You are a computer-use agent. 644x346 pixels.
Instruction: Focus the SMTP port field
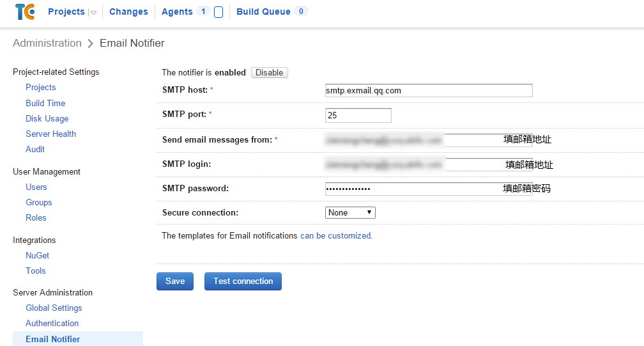358,116
